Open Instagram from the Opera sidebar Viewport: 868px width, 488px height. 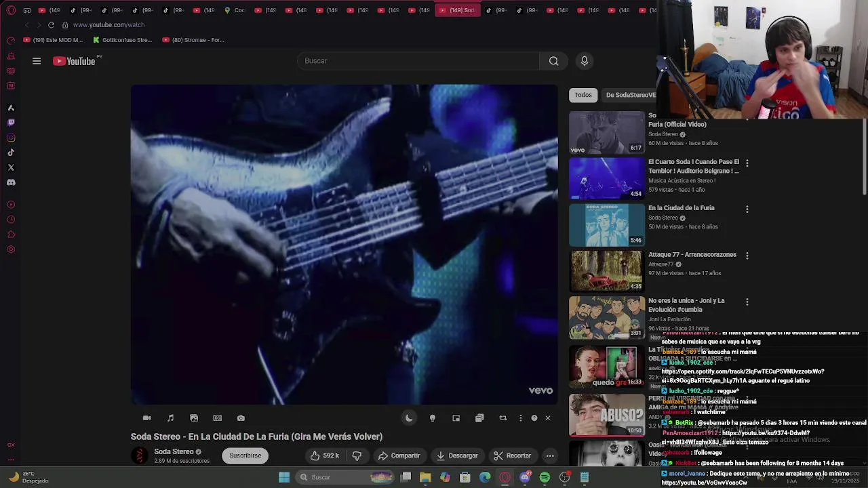click(11, 138)
